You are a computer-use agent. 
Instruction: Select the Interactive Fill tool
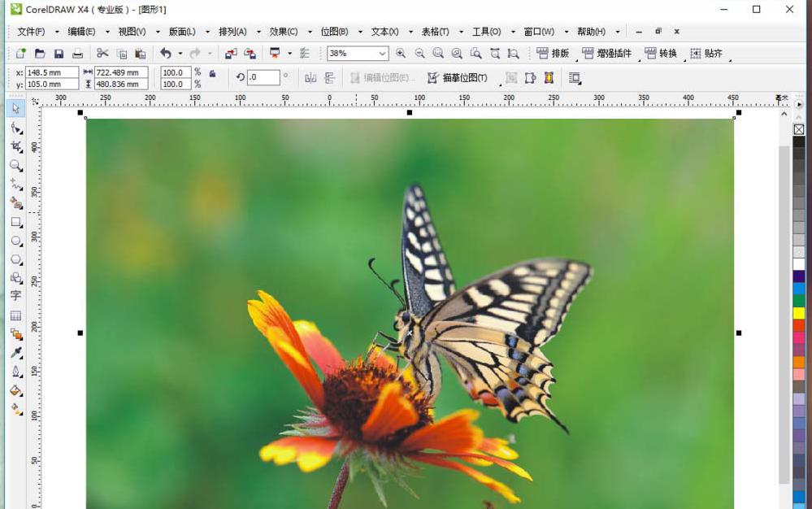point(16,409)
